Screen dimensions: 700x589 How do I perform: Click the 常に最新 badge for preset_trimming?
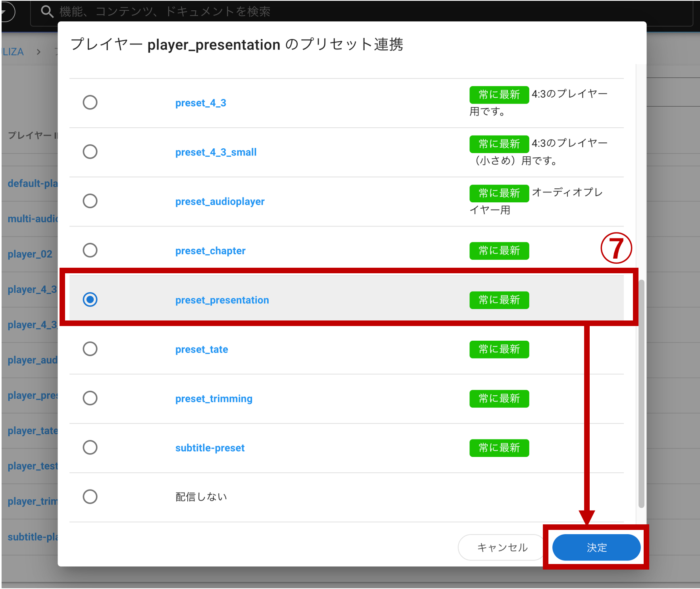coord(499,398)
